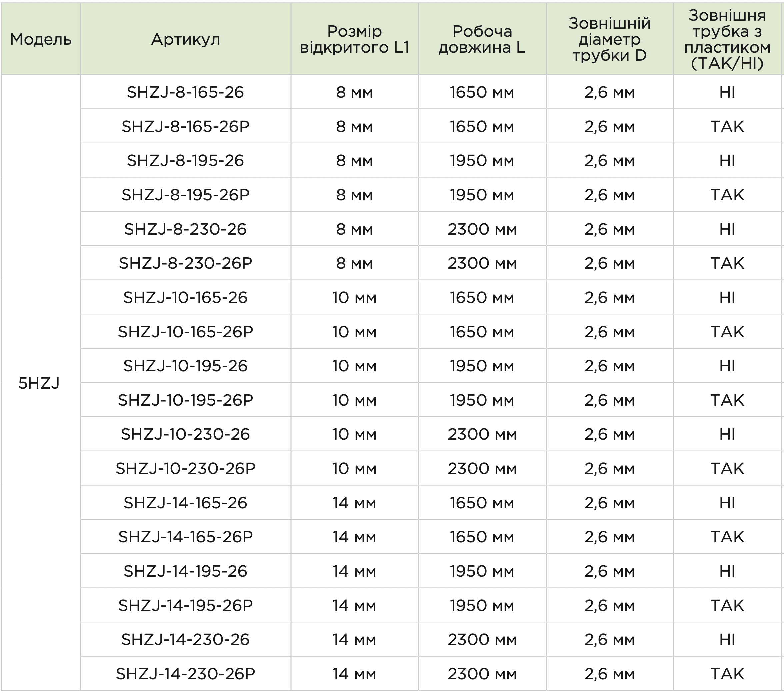Viewport: 784px width, 694px height.
Task: Select the ТАК cell of SHZJ-8-165-26P
Action: (x=727, y=126)
